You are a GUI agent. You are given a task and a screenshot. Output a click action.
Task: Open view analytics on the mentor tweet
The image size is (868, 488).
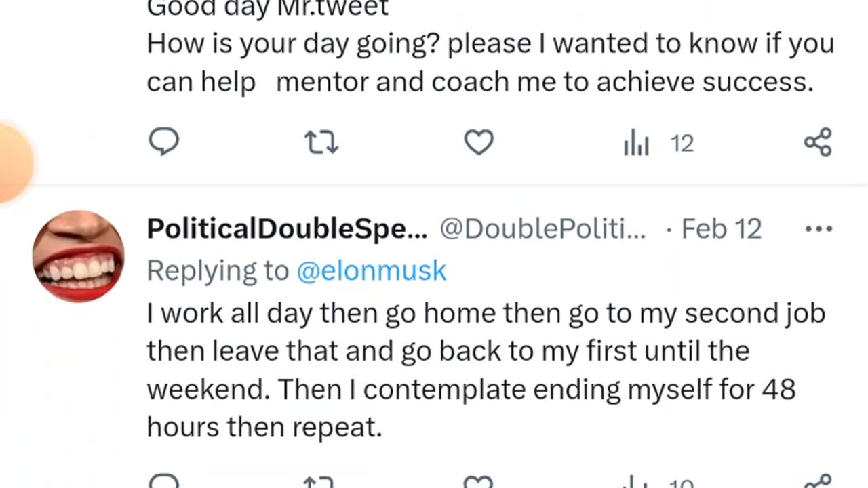tap(636, 143)
